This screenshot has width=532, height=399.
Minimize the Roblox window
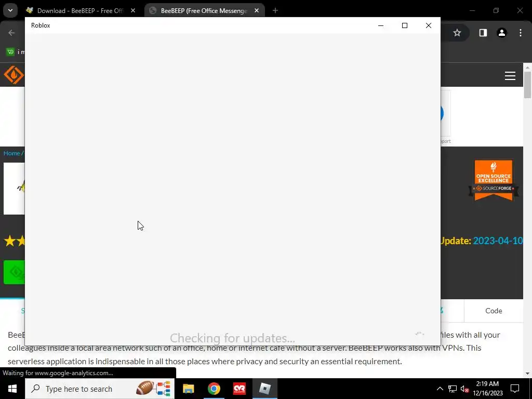coord(381,25)
